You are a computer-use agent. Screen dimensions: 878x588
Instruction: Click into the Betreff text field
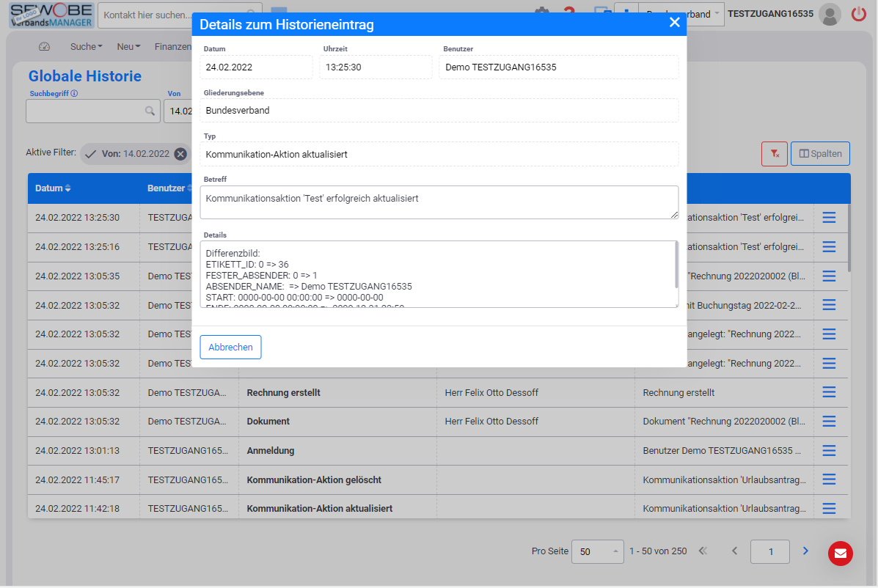(438, 202)
